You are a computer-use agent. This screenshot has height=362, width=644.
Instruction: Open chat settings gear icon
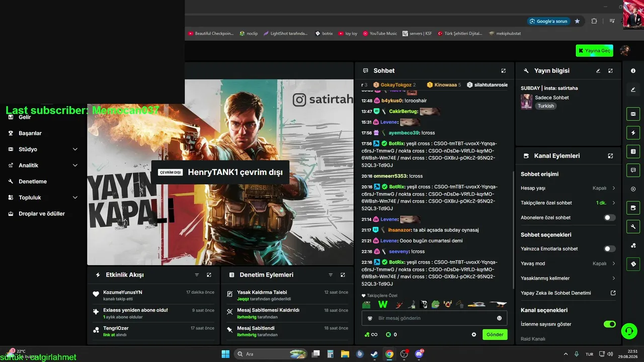pos(473,334)
